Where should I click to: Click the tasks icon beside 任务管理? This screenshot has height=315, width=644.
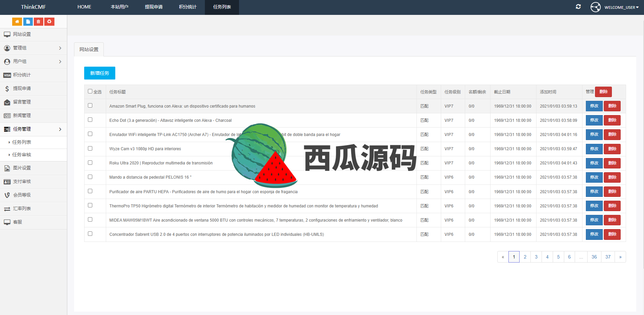7,129
